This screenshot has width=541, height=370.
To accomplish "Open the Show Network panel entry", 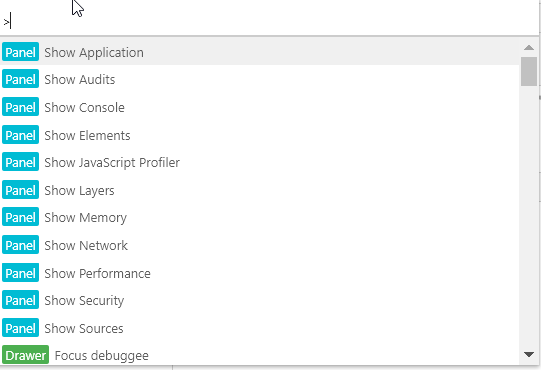I will click(x=259, y=245).
